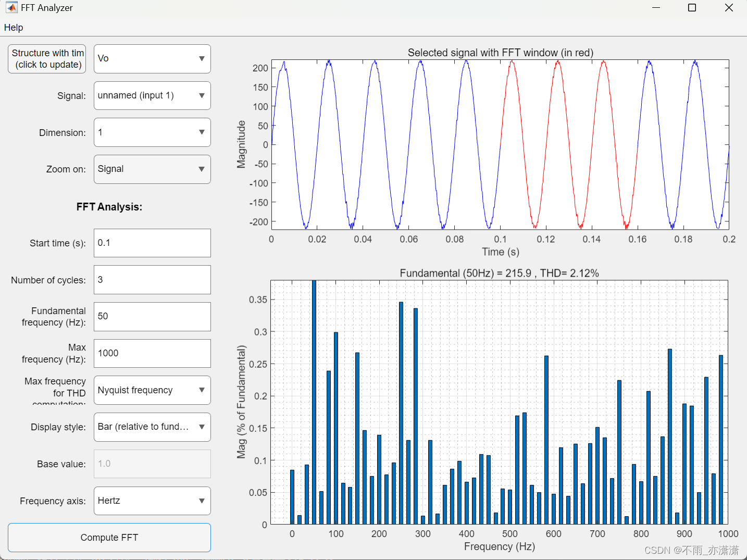Click the Fundamental frequency field
747x560 pixels.
tap(152, 316)
